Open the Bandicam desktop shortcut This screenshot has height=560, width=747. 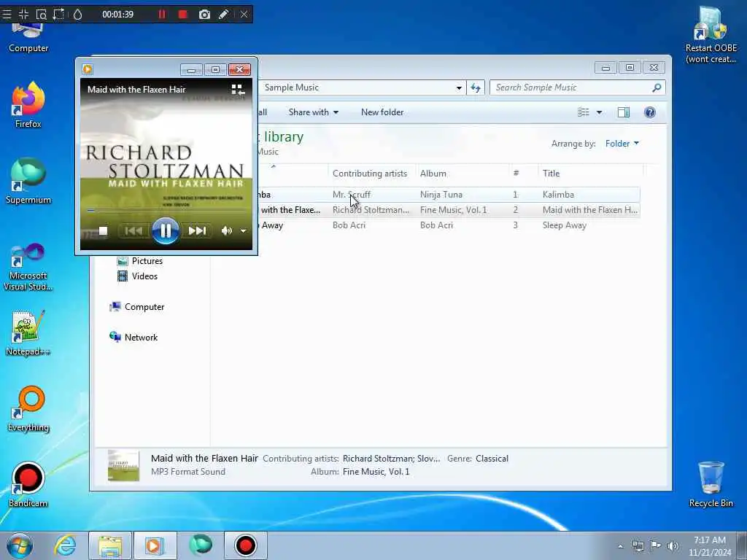coord(28,485)
